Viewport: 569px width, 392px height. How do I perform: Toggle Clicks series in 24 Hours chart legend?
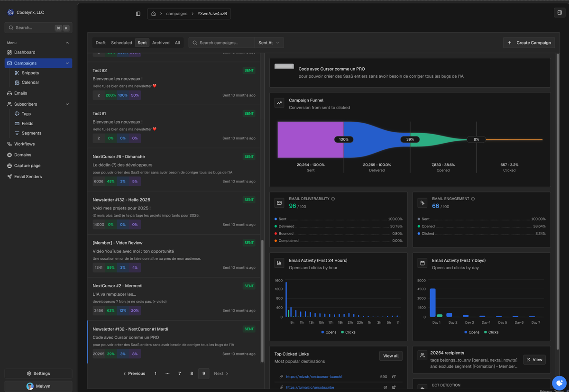point(348,332)
